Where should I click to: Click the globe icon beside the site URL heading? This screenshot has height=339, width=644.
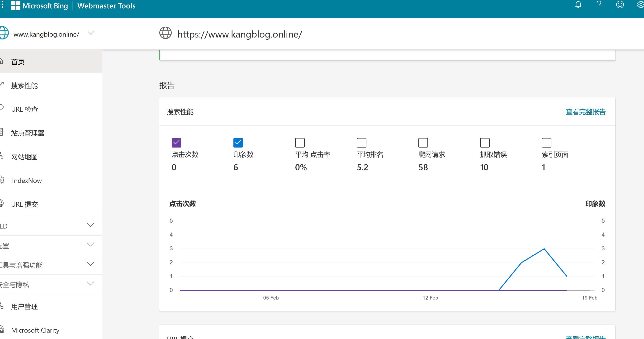[166, 33]
